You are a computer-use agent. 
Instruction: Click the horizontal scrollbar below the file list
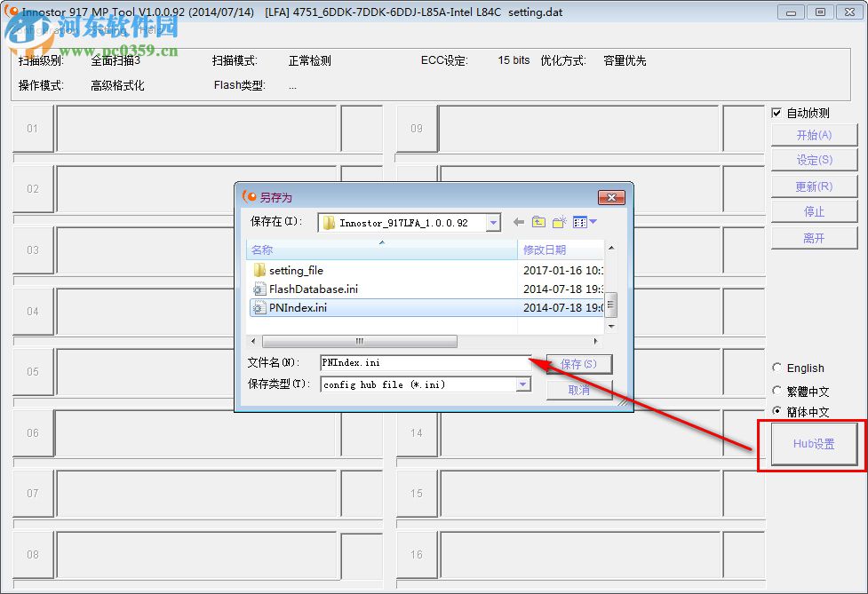click(x=358, y=341)
